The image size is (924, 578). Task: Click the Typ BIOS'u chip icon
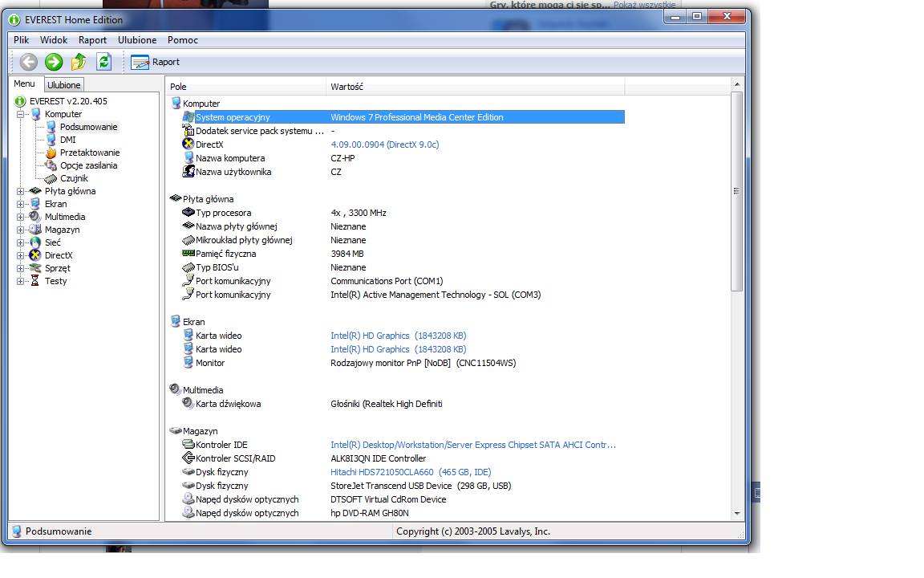click(188, 267)
